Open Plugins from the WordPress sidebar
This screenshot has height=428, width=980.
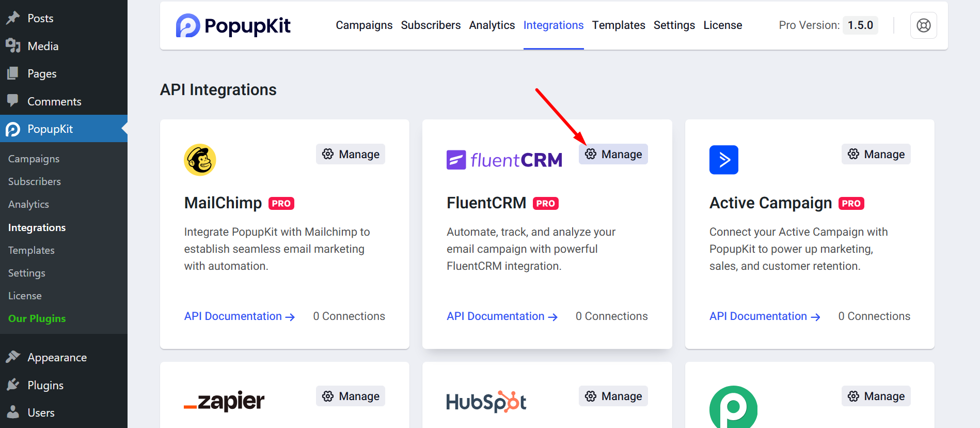pyautogui.click(x=45, y=385)
